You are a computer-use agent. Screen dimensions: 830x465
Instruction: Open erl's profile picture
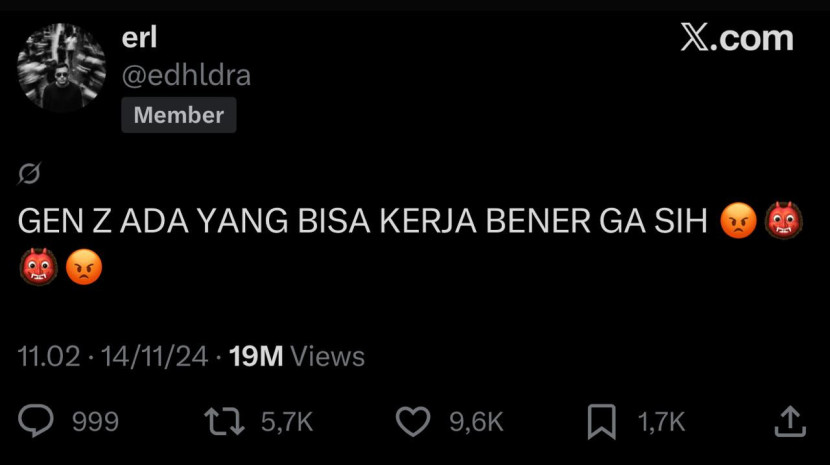click(61, 68)
